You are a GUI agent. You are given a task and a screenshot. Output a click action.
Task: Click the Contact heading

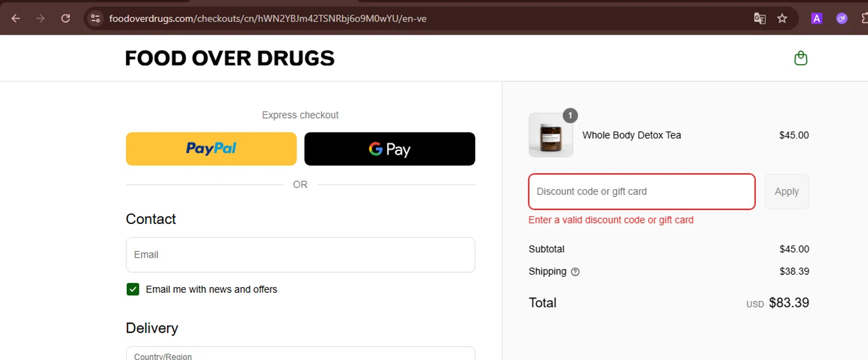click(151, 219)
